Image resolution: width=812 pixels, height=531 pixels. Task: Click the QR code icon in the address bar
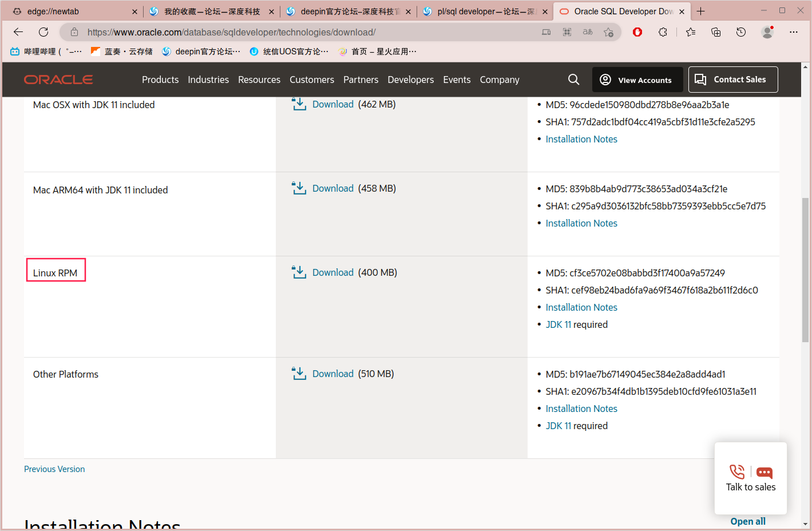(567, 32)
